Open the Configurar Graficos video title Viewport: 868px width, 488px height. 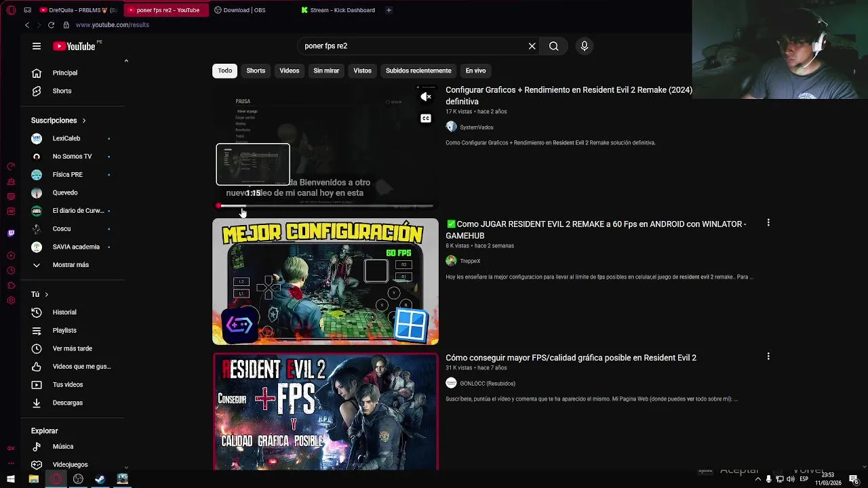(569, 96)
